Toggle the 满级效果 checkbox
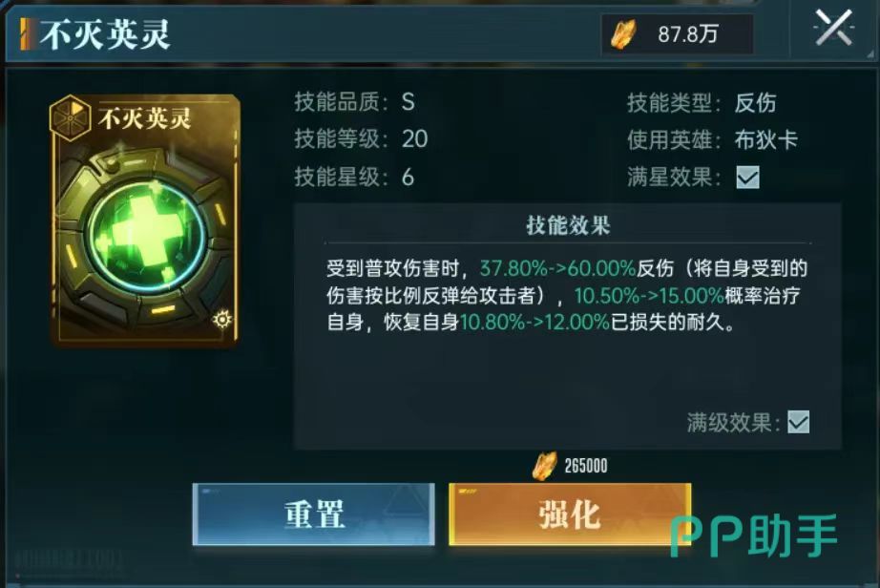This screenshot has width=880, height=588. [798, 422]
